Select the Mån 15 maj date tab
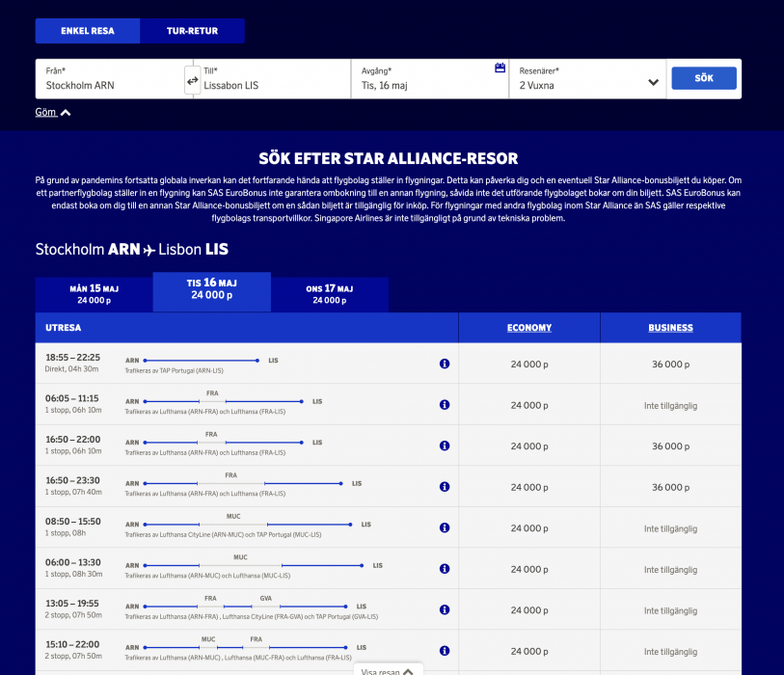This screenshot has height=675, width=784. tap(94, 294)
